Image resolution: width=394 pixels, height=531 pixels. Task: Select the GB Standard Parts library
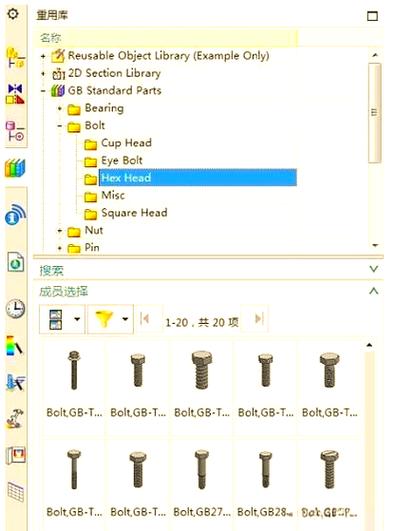click(115, 90)
